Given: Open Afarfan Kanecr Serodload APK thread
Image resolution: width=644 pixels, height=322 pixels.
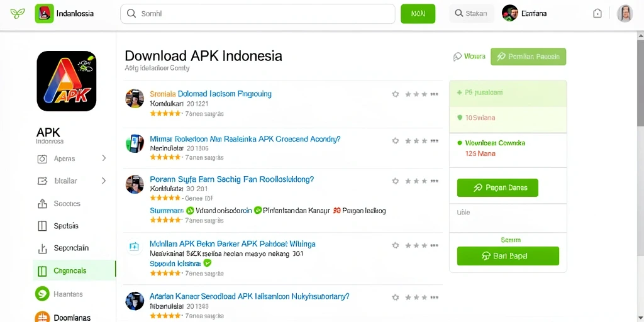Looking at the screenshot, I should pos(250,296).
